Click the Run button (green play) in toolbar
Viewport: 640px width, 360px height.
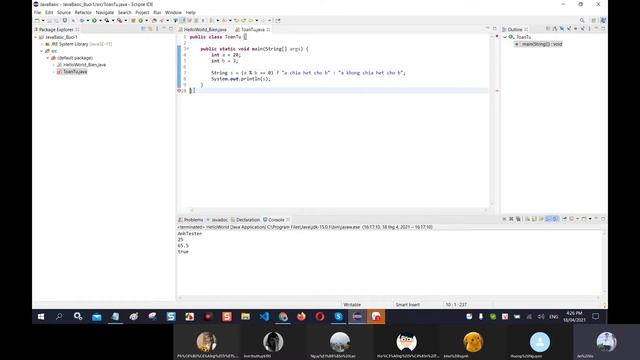[x=94, y=20]
